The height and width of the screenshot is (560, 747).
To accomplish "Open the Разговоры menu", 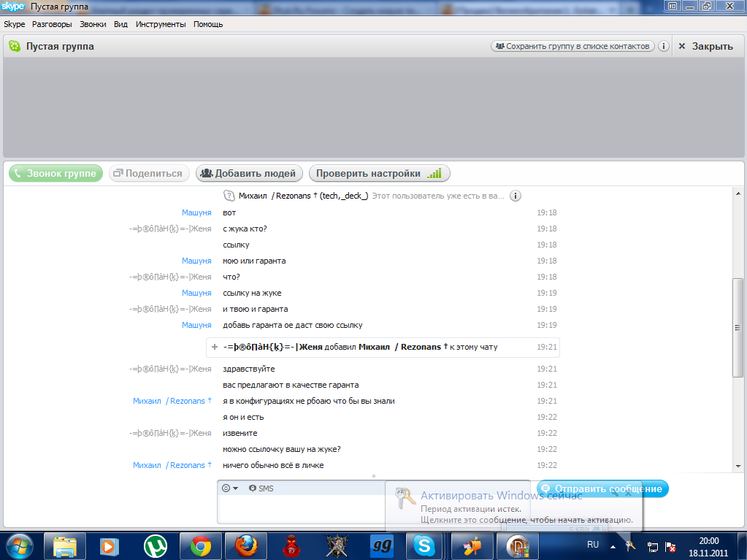I will (52, 24).
